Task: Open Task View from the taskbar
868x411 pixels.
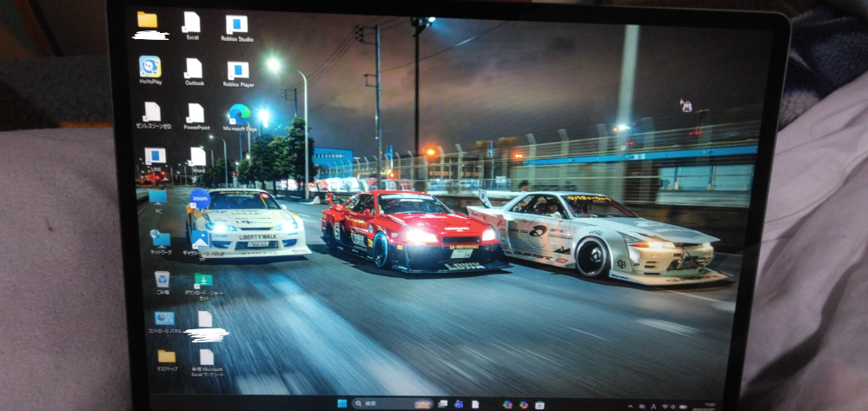Action: pyautogui.click(x=443, y=404)
